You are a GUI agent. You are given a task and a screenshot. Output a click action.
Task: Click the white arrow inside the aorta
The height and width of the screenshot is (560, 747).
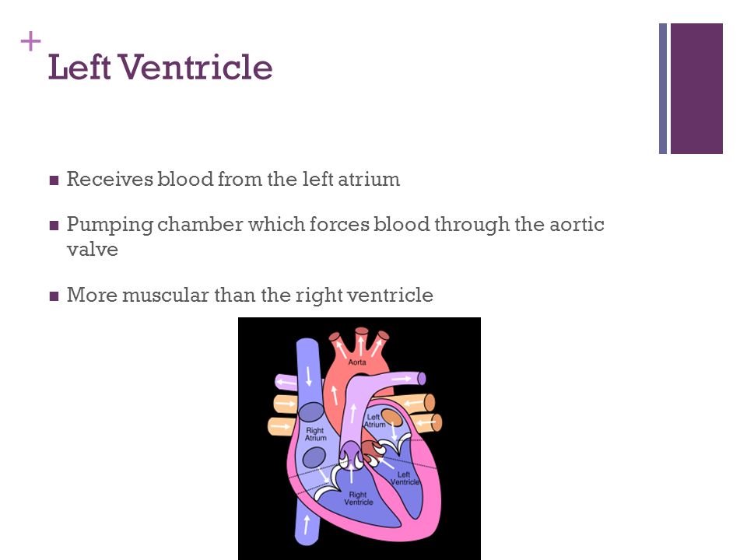[x=335, y=395]
